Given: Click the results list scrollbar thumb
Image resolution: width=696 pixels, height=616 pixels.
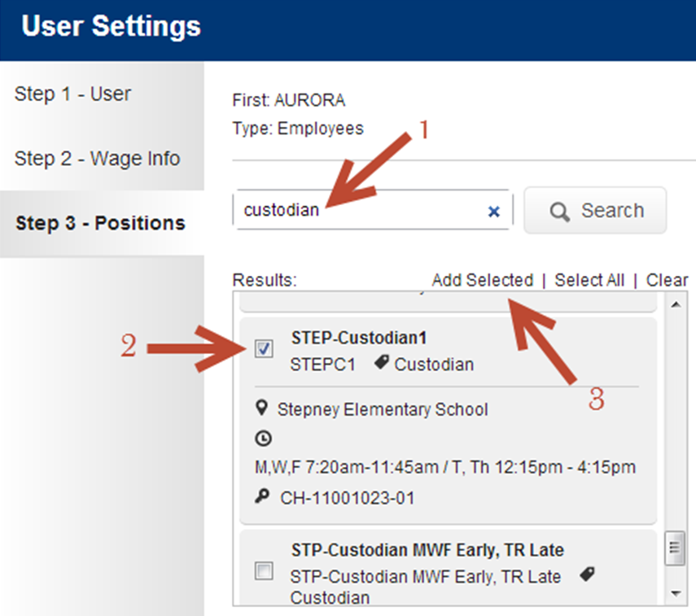Looking at the screenshot, I should 675,548.
